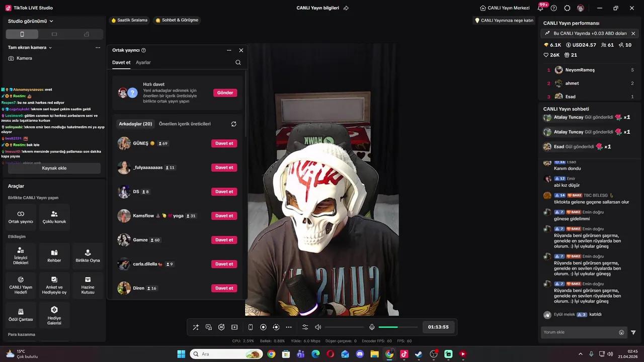Open the Hazine Kutusu (treasure box) tool

88,285
